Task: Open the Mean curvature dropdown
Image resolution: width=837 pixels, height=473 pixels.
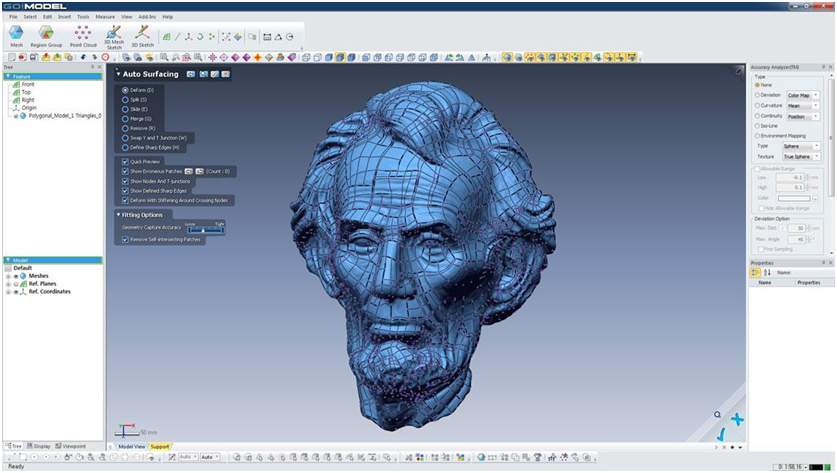Action: (x=803, y=106)
